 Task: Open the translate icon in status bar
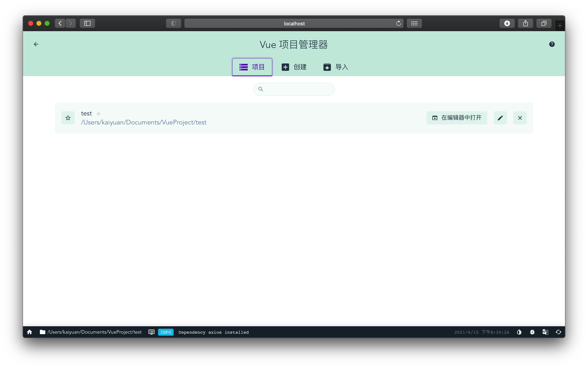click(x=545, y=332)
